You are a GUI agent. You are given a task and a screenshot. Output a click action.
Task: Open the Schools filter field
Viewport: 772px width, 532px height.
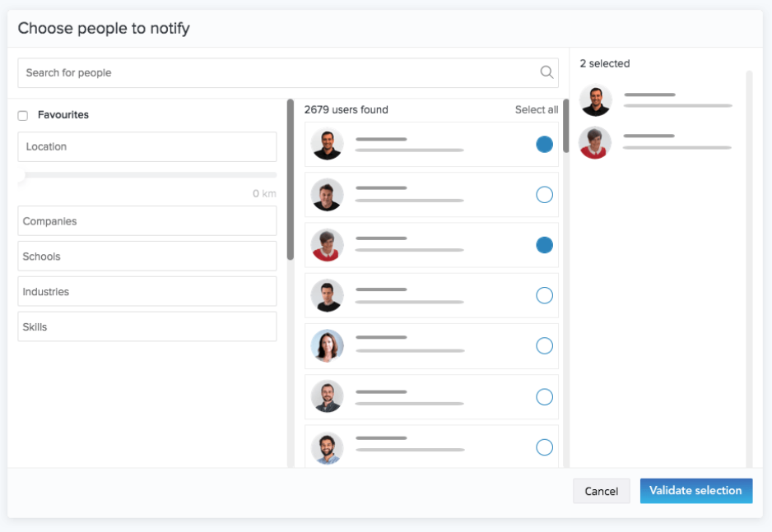[147, 257]
